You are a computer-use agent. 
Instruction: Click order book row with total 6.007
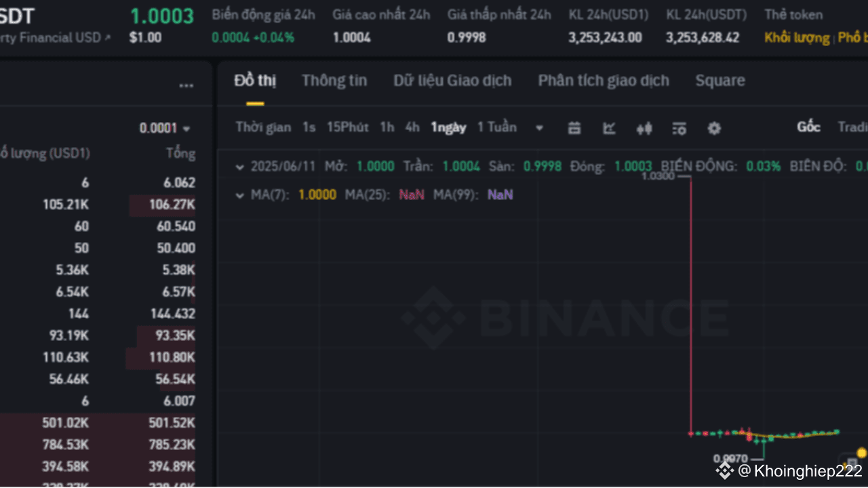[98, 401]
